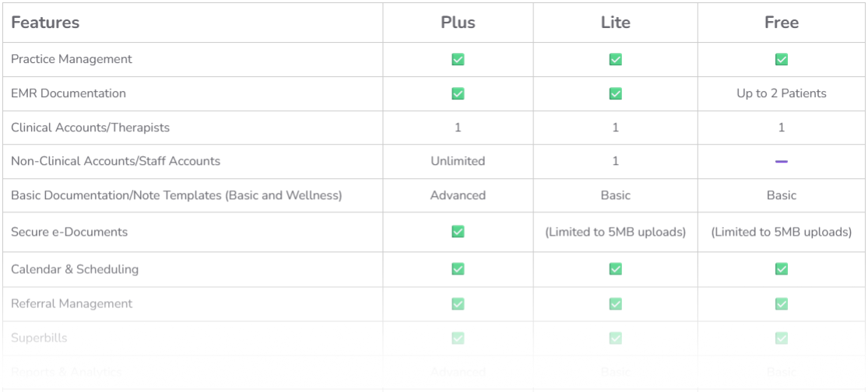This screenshot has height=392, width=868.
Task: Select the Plus plan column header
Action: click(458, 23)
